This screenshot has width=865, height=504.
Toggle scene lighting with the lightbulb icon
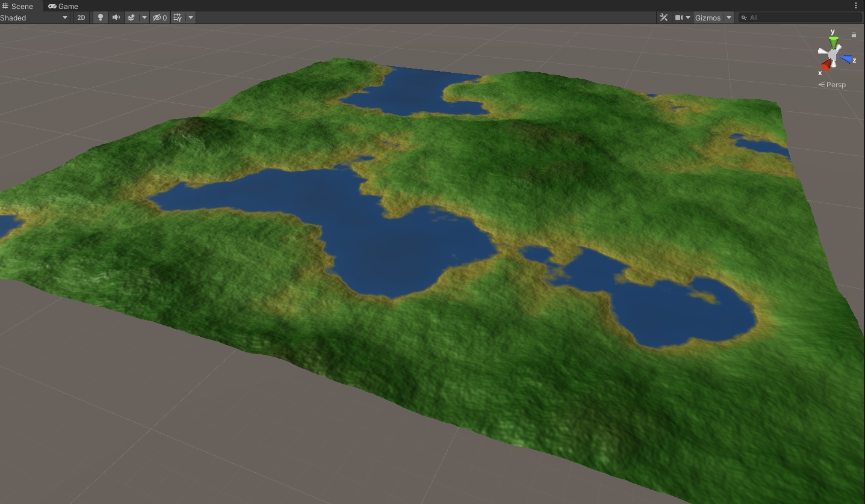101,17
